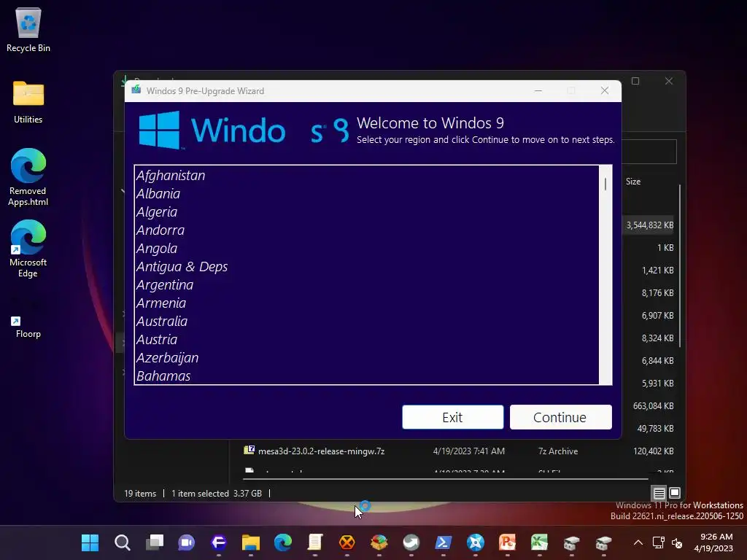Click the Continue button
This screenshot has height=560, width=747.
click(561, 417)
